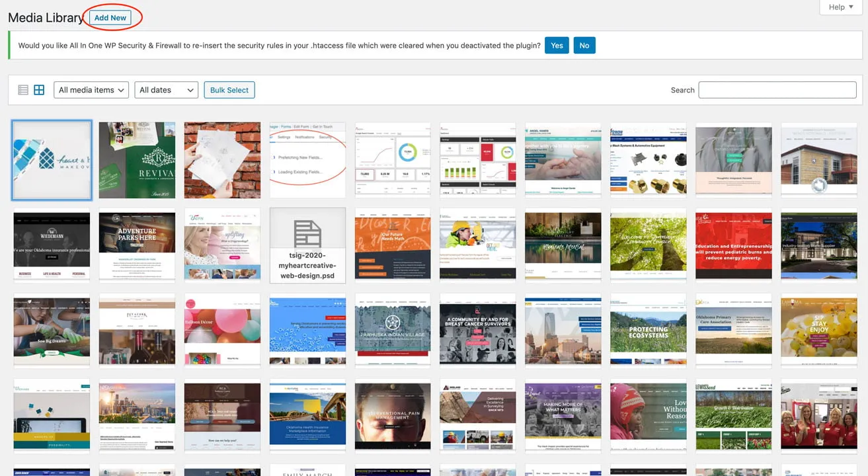Select the Sip Stay Enjoy thumbnail
The image size is (868, 476).
tap(819, 331)
